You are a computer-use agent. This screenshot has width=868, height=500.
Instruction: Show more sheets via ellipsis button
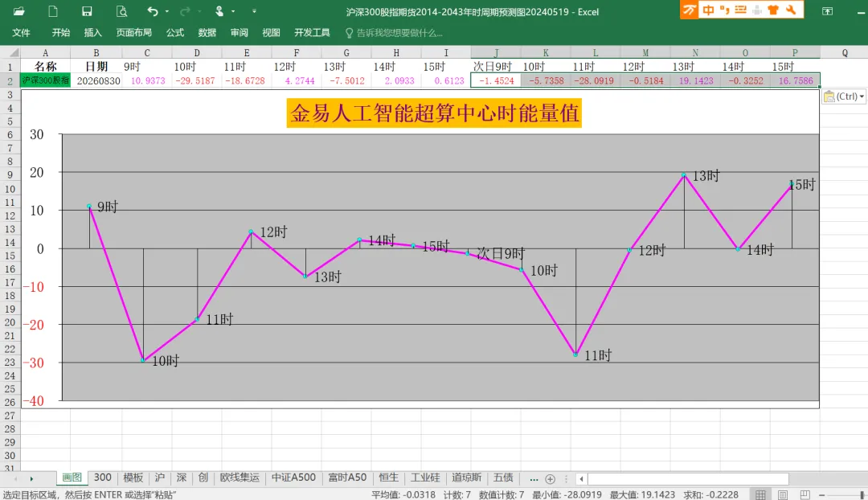coord(533,479)
